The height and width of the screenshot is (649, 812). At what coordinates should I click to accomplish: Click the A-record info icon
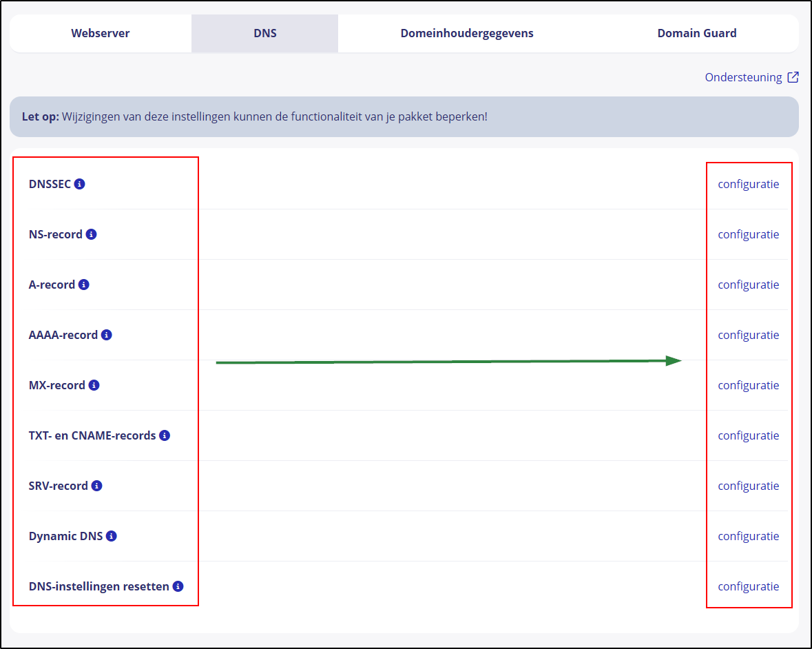[84, 285]
